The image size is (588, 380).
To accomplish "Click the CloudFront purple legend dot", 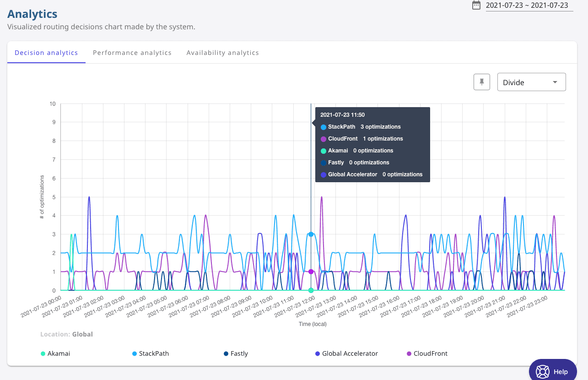I will (x=409, y=353).
